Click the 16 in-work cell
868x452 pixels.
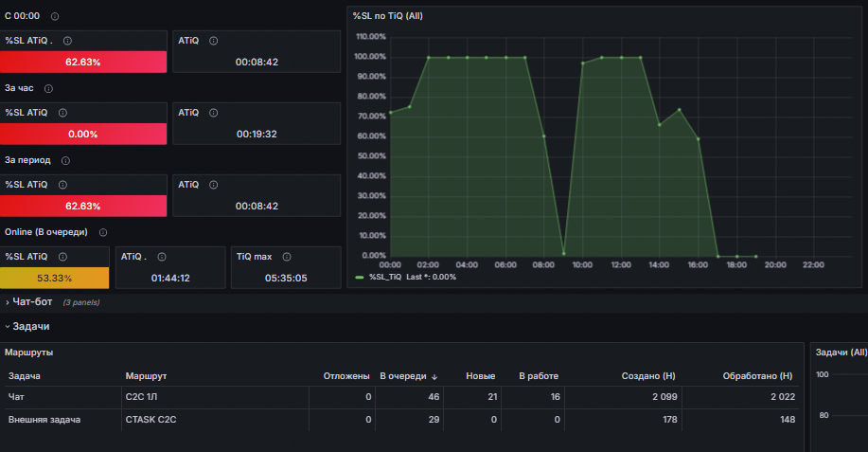(556, 397)
